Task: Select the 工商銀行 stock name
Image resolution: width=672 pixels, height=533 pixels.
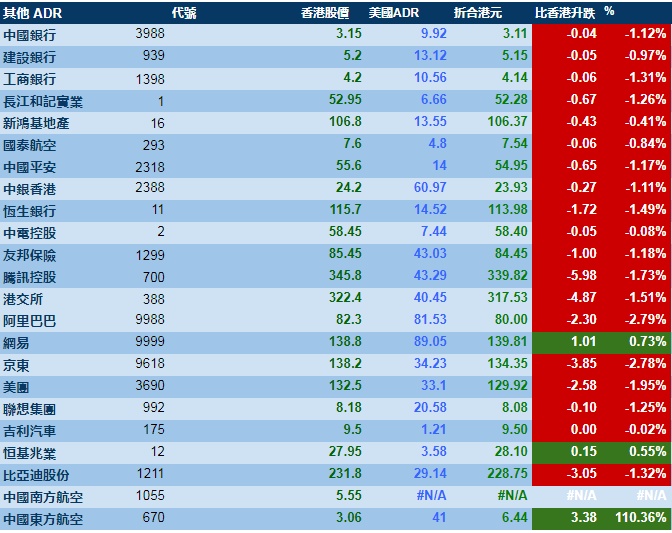Action: pyautogui.click(x=30, y=79)
